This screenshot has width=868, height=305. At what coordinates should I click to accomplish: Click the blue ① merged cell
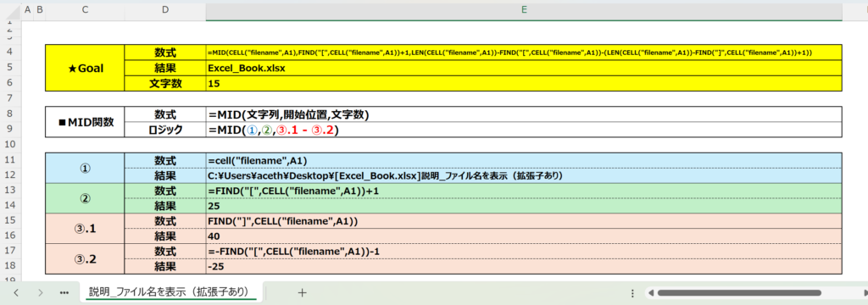pos(85,169)
